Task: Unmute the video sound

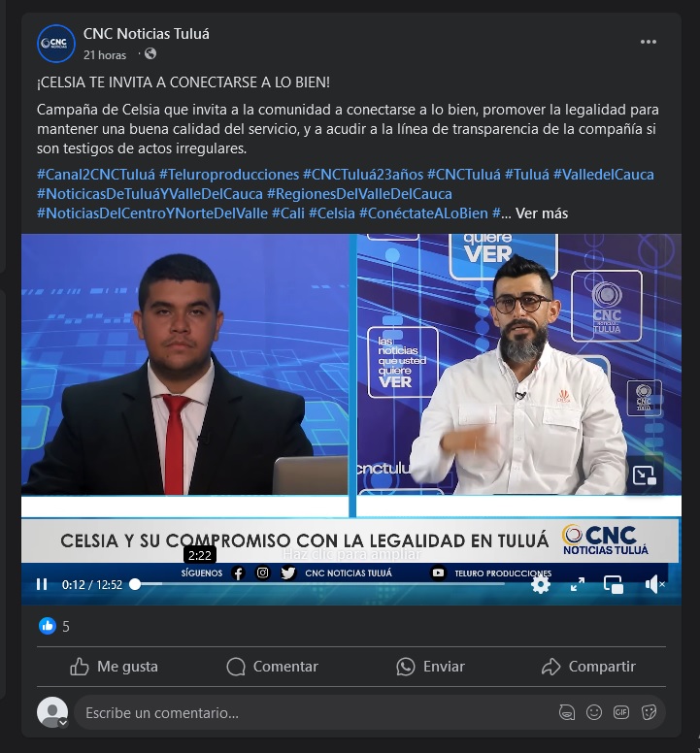Action: pos(654,584)
